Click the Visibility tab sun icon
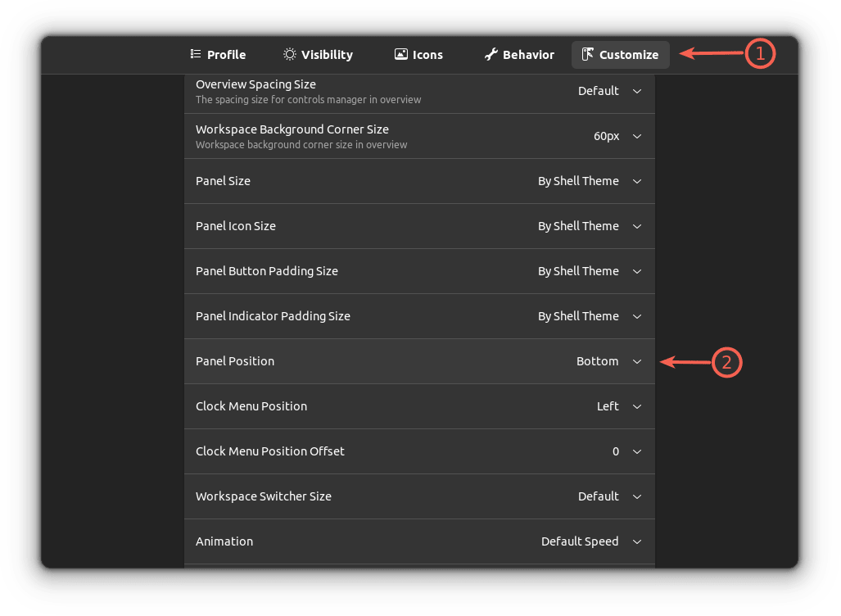 [x=290, y=54]
